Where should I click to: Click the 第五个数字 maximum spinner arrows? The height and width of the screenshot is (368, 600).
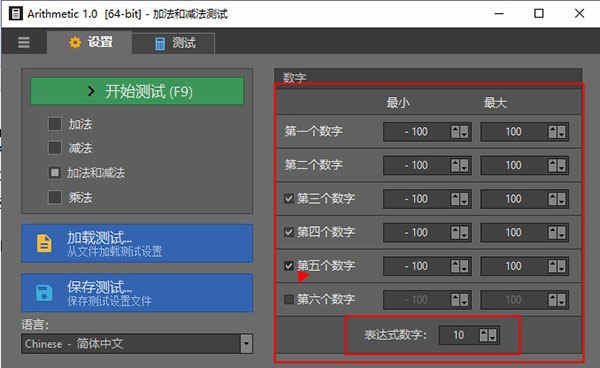557,266
